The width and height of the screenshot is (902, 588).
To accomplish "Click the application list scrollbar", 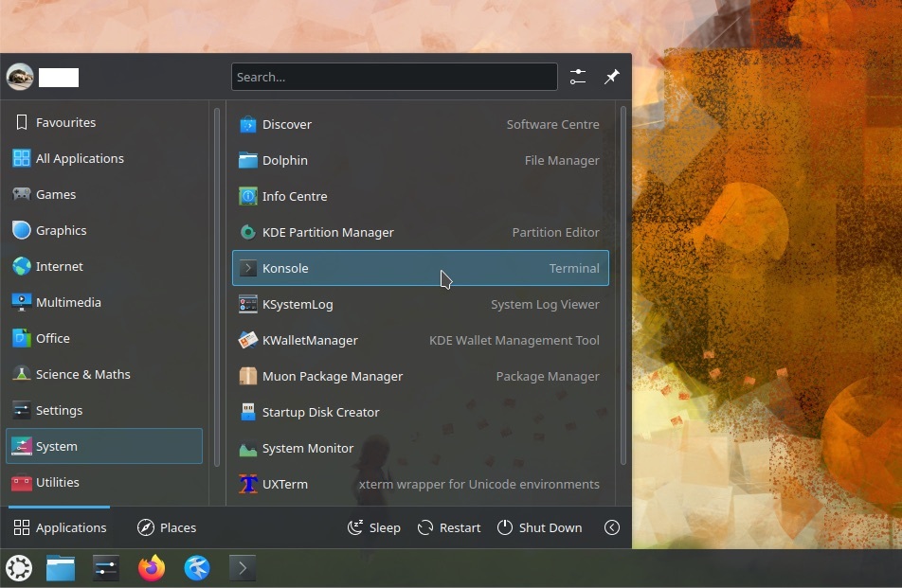I will (x=623, y=285).
